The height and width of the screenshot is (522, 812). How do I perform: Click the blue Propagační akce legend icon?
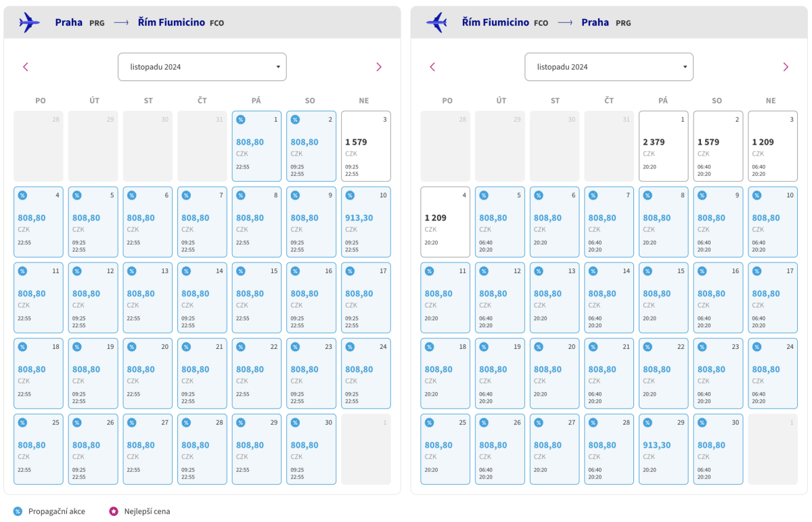pos(18,511)
